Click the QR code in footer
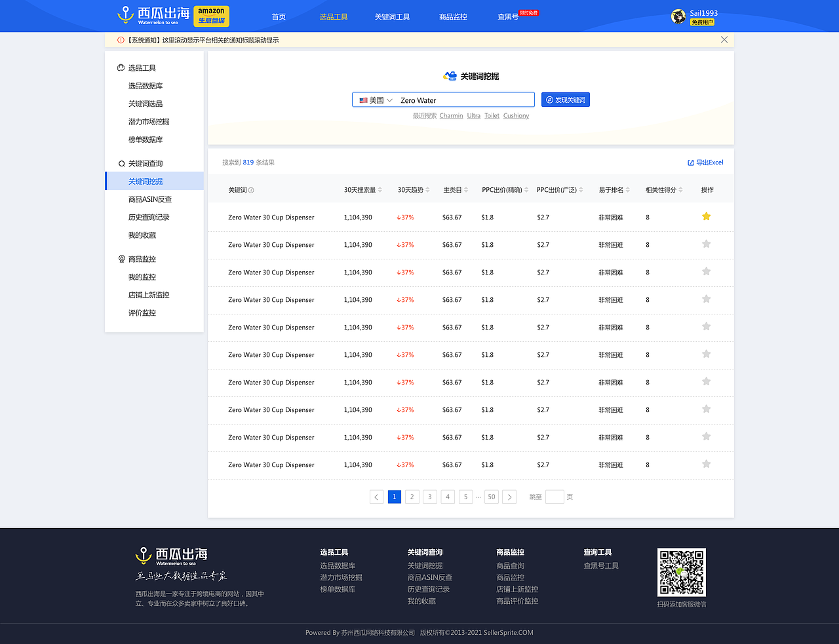This screenshot has height=644, width=839. [x=682, y=573]
